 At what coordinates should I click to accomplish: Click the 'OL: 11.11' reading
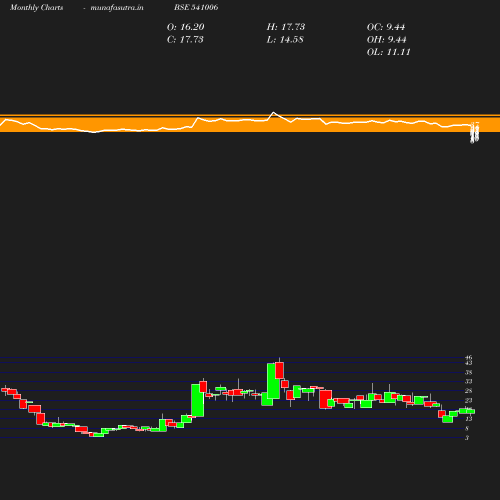[x=388, y=52]
